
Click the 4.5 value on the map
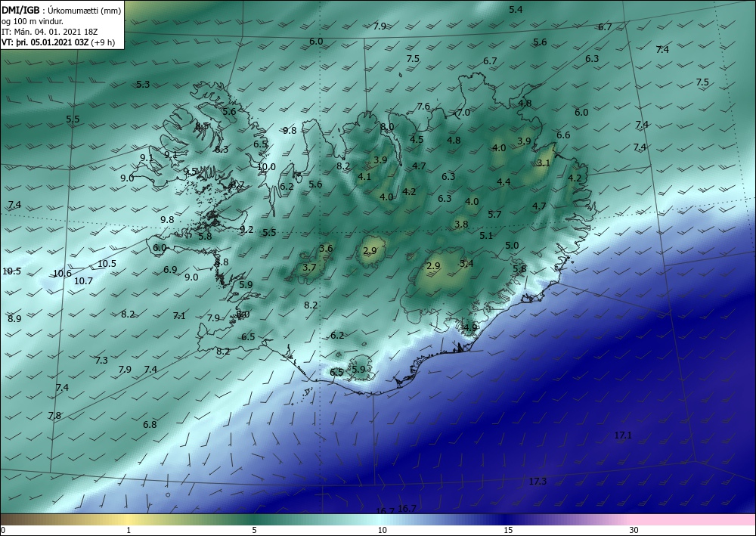click(x=417, y=140)
